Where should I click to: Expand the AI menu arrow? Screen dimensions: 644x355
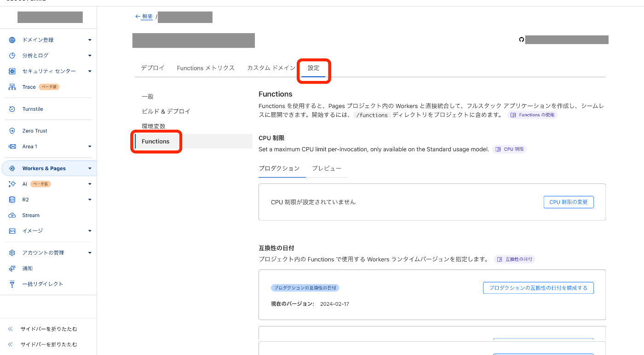[90, 184]
